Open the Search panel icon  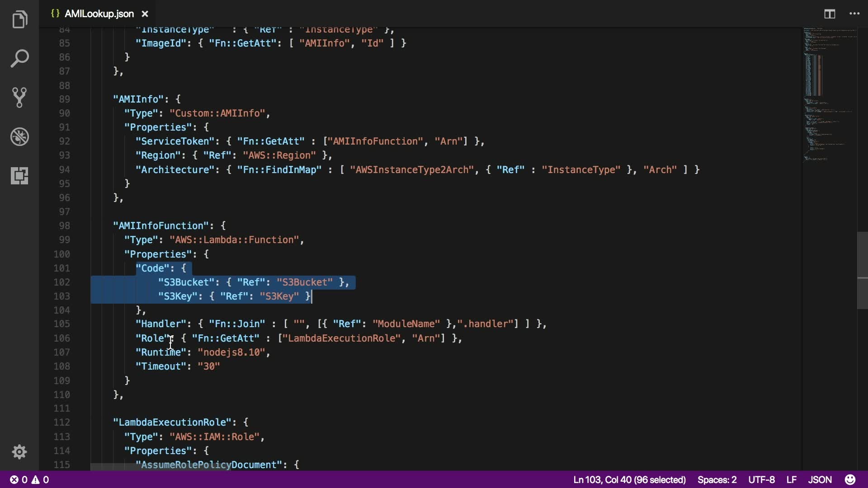coord(19,59)
